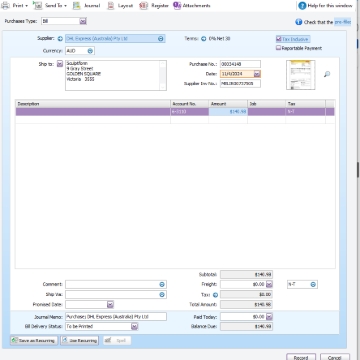Open the Currency selection list
This screenshot has height=360, width=360.
coord(90,51)
